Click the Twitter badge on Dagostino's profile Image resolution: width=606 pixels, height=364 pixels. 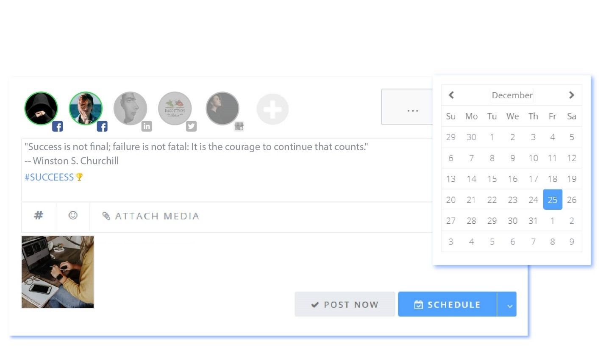[x=191, y=126]
